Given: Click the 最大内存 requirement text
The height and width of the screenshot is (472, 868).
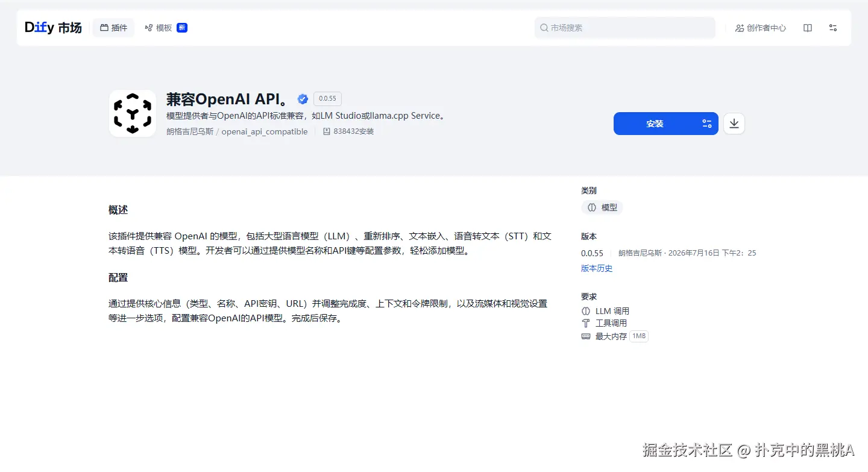Looking at the screenshot, I should (x=611, y=336).
